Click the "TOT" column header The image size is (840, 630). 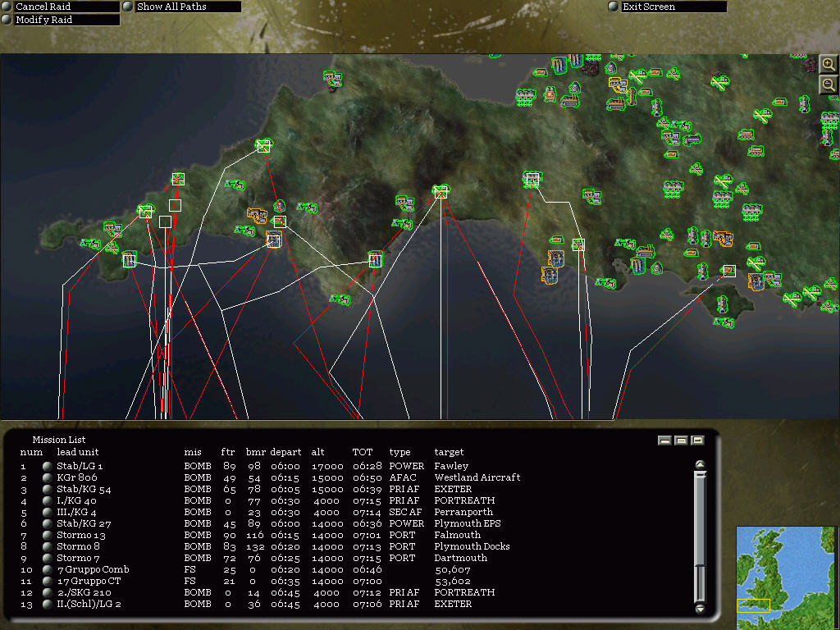(x=362, y=452)
